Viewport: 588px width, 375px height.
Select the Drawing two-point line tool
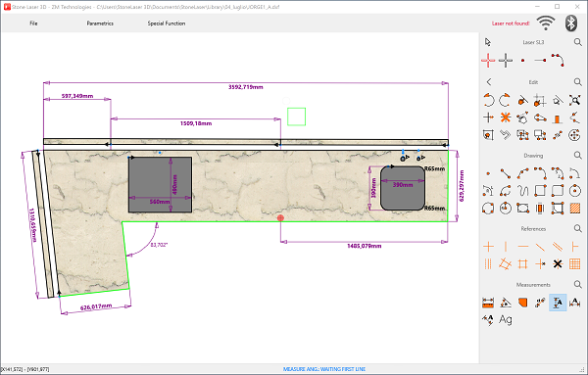pyautogui.click(x=505, y=173)
